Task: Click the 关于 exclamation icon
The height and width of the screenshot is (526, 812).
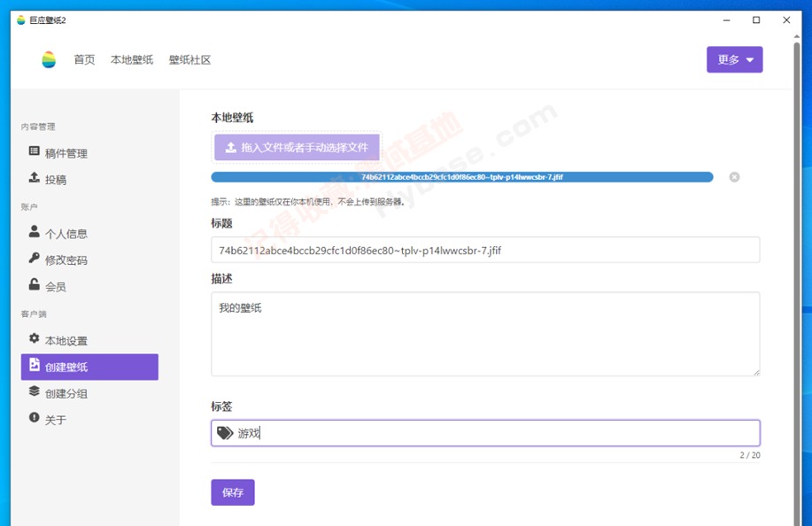Action: 35,417
